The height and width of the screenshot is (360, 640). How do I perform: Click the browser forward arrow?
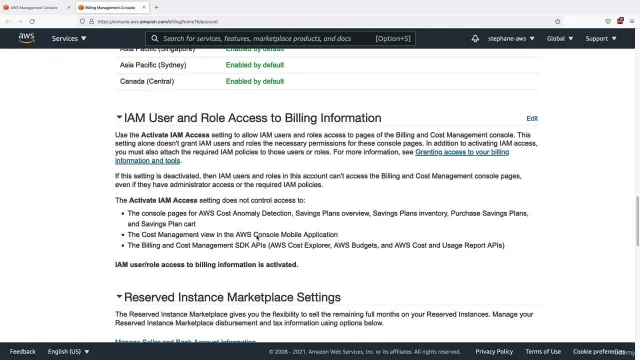click(x=20, y=21)
